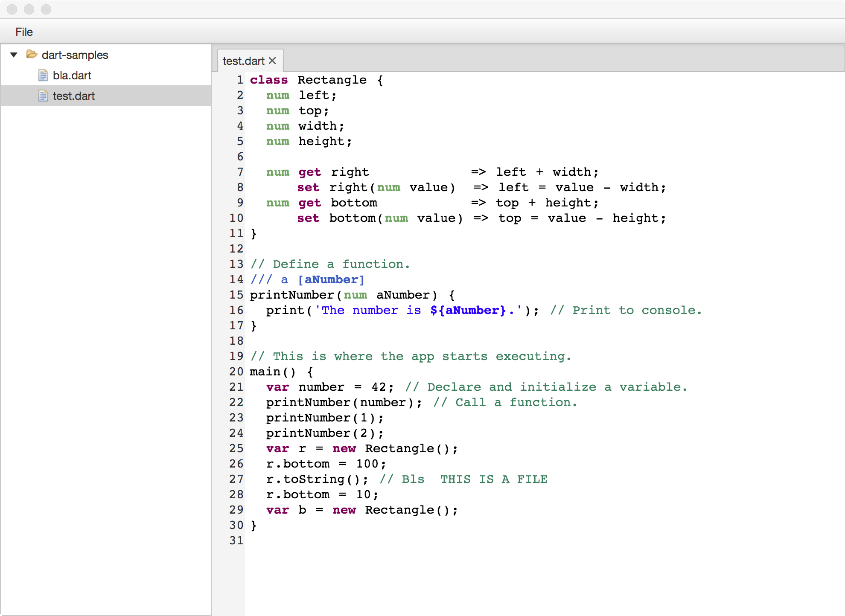845x616 pixels.
Task: Open the File menu
Action: point(24,32)
